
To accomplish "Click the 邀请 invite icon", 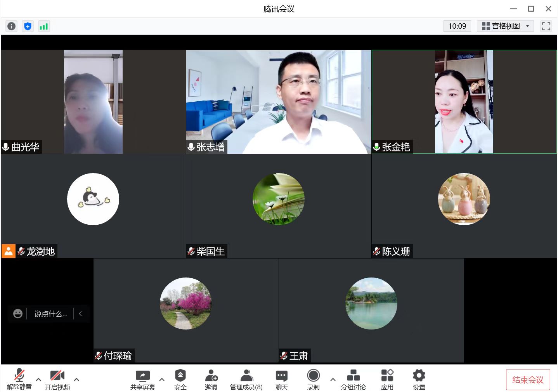I will (x=211, y=380).
